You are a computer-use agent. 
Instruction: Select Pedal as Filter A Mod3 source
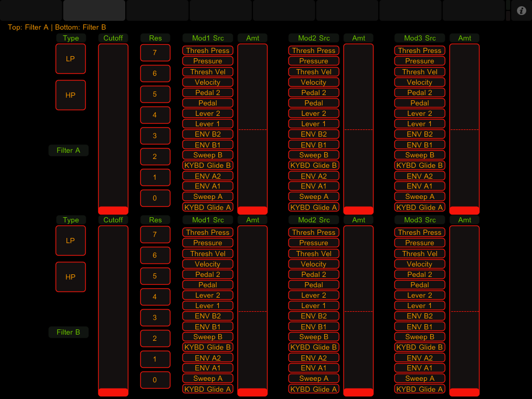click(x=420, y=103)
